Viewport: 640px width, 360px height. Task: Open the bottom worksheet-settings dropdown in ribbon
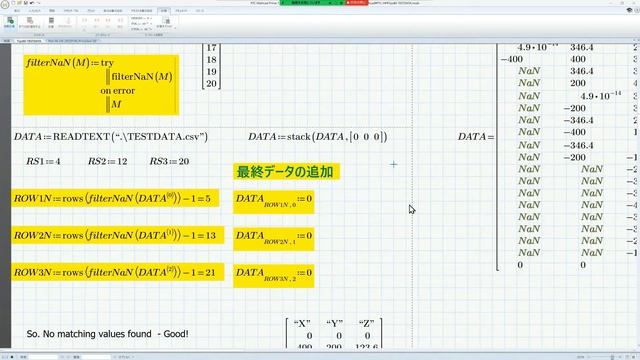pyautogui.click(x=141, y=29)
